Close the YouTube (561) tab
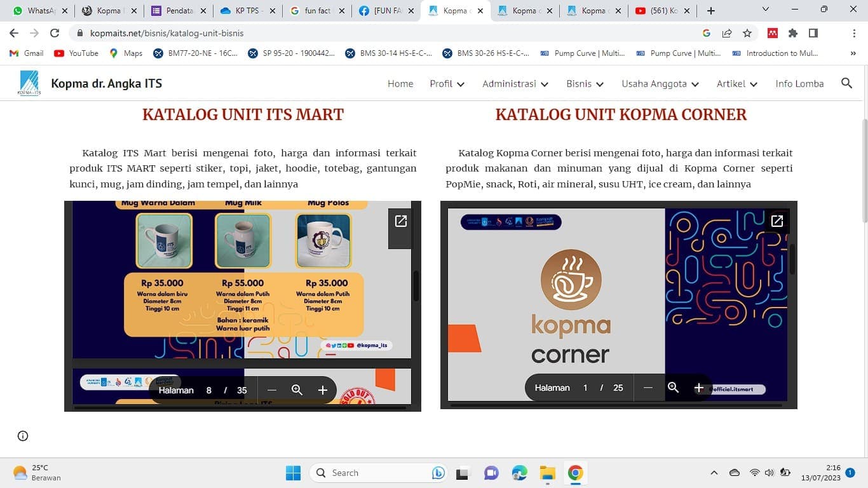Image resolution: width=868 pixels, height=488 pixels. [687, 11]
